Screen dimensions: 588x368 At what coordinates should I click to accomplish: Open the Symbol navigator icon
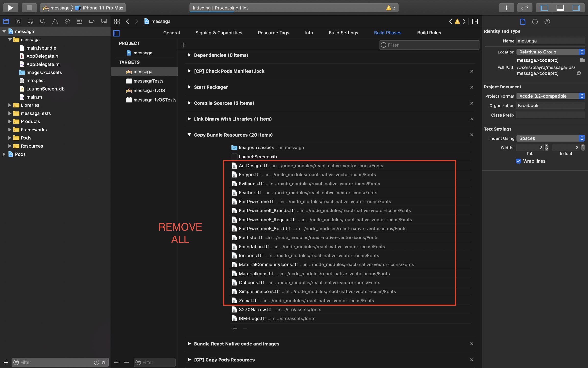(31, 21)
